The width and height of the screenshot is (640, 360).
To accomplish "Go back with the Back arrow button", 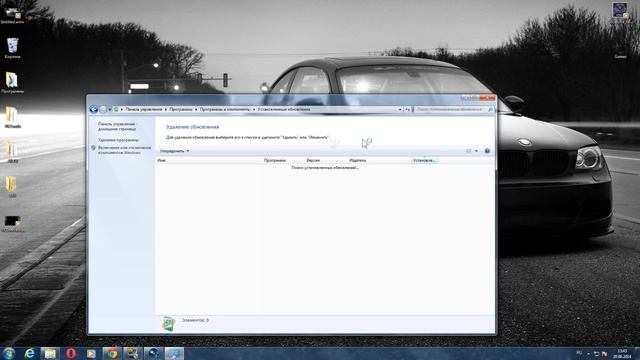I will (93, 109).
